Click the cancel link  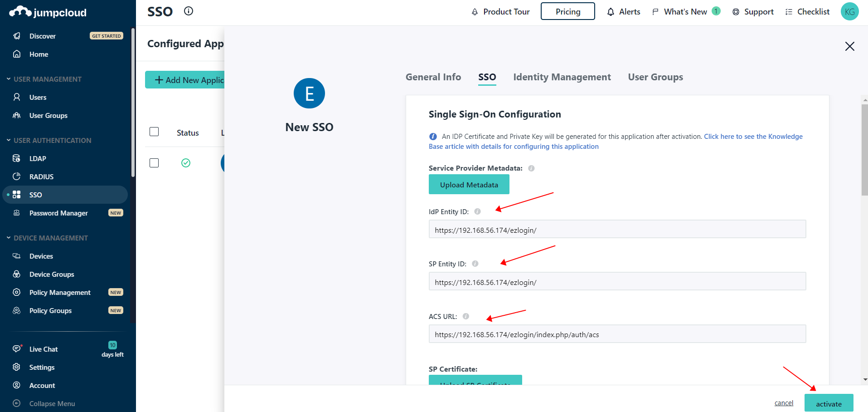click(784, 403)
